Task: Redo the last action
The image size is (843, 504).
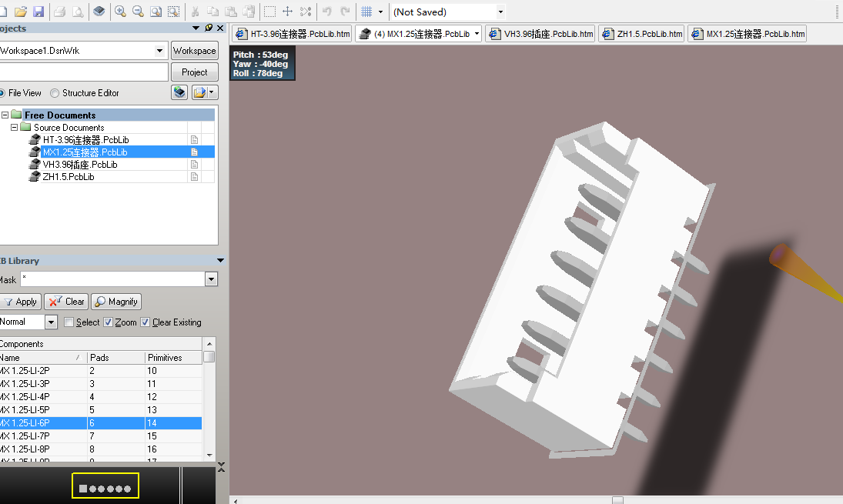Action: coord(345,12)
